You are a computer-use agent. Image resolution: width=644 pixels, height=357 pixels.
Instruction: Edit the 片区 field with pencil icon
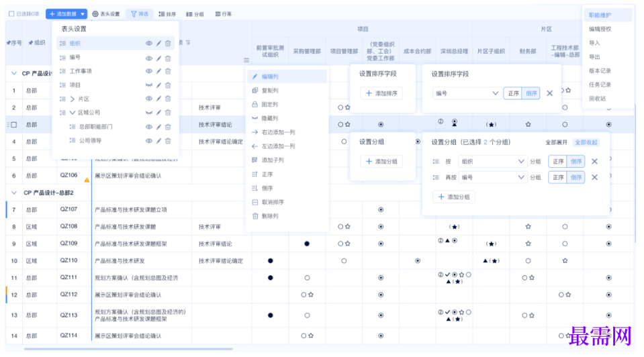(x=158, y=99)
